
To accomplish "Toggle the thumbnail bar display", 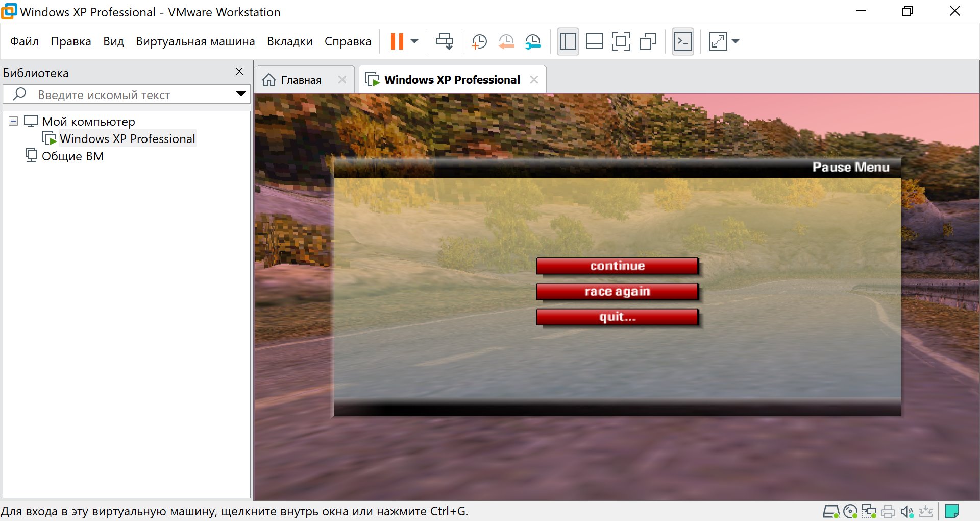I will coord(594,41).
